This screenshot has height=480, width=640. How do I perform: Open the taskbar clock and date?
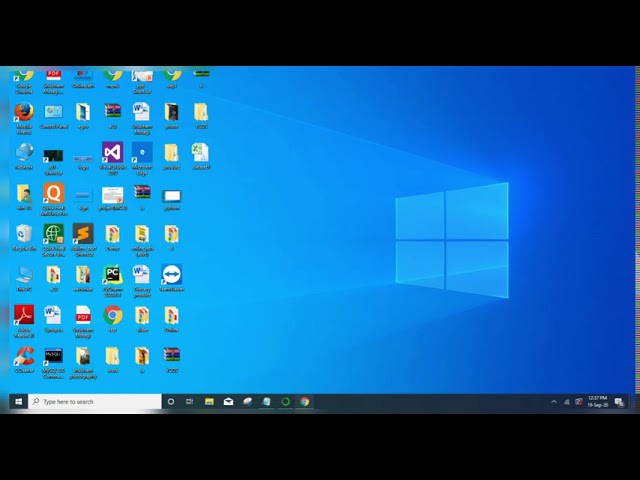click(x=597, y=401)
